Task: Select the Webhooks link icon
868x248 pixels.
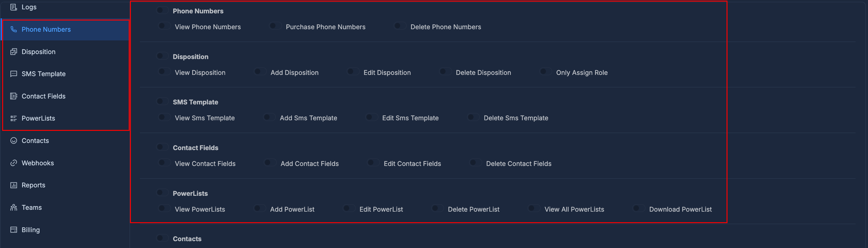Action: pos(13,163)
